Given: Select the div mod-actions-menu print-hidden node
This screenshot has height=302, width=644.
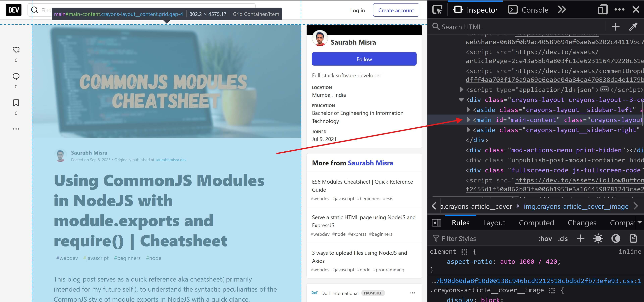Looking at the screenshot, I should (554, 150).
